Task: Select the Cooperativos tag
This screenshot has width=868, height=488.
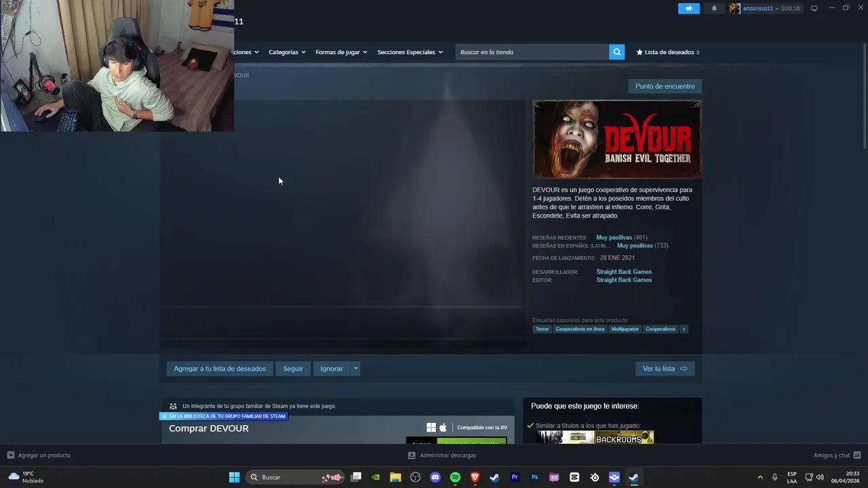Action: coord(660,329)
